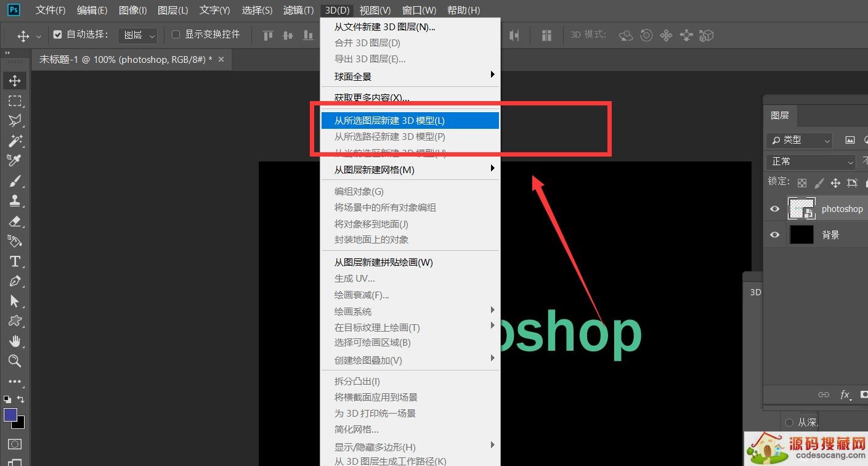The width and height of the screenshot is (868, 466).
Task: Click the link layers icon
Action: [824, 394]
